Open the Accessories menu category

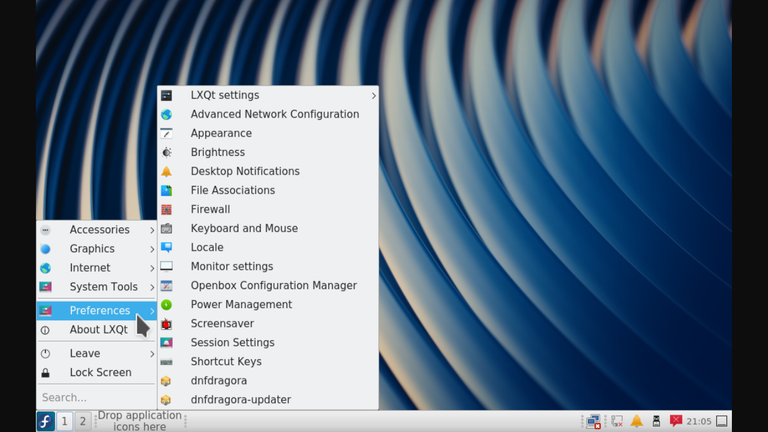tap(96, 230)
